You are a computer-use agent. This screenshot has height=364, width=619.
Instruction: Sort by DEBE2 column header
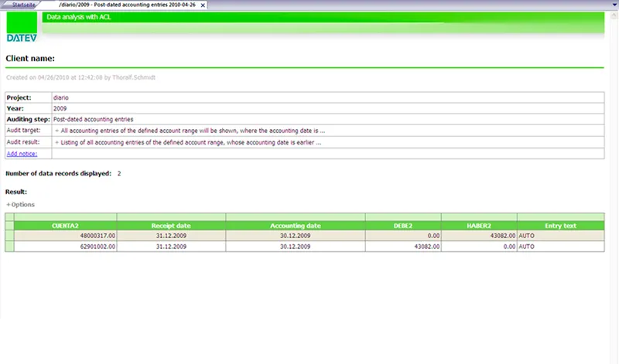coord(403,226)
